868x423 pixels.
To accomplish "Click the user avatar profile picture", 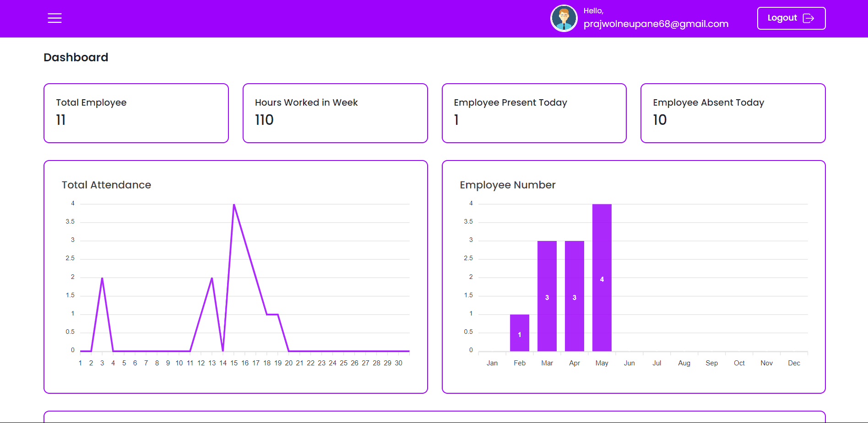I will (564, 18).
